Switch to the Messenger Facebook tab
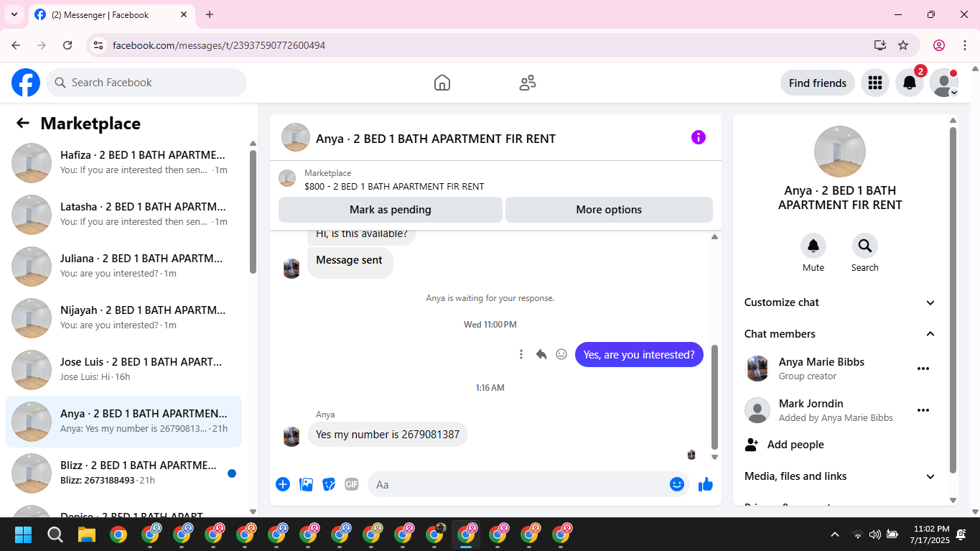980x551 pixels. click(x=111, y=14)
